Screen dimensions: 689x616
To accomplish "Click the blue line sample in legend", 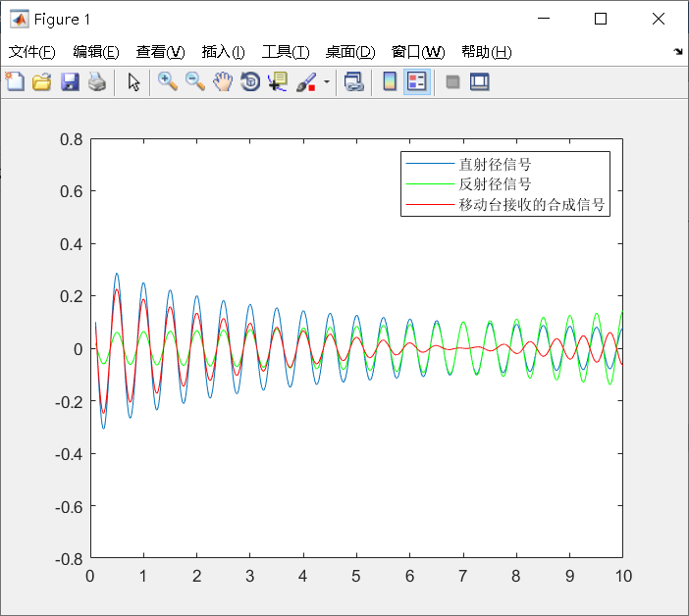I will (x=430, y=164).
